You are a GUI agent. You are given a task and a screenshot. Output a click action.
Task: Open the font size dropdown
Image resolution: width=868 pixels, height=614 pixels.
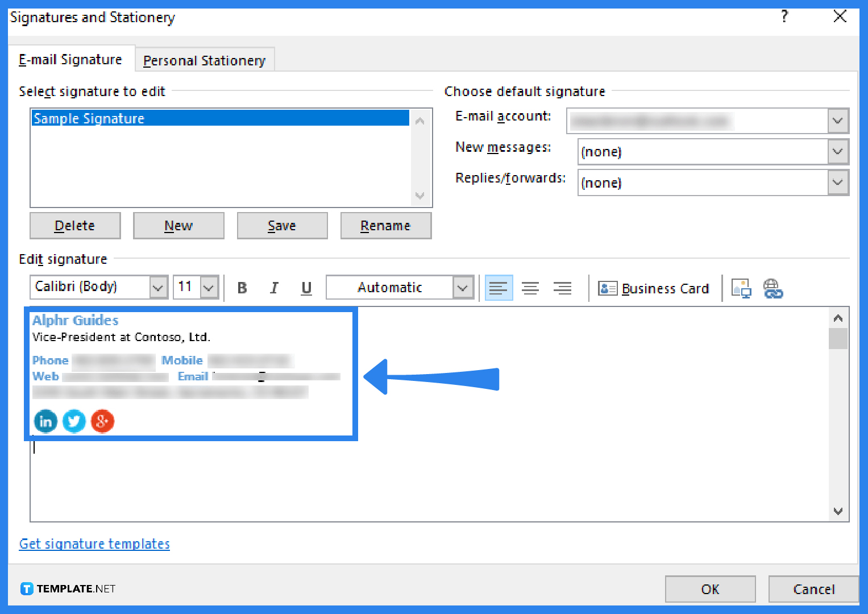(x=208, y=287)
